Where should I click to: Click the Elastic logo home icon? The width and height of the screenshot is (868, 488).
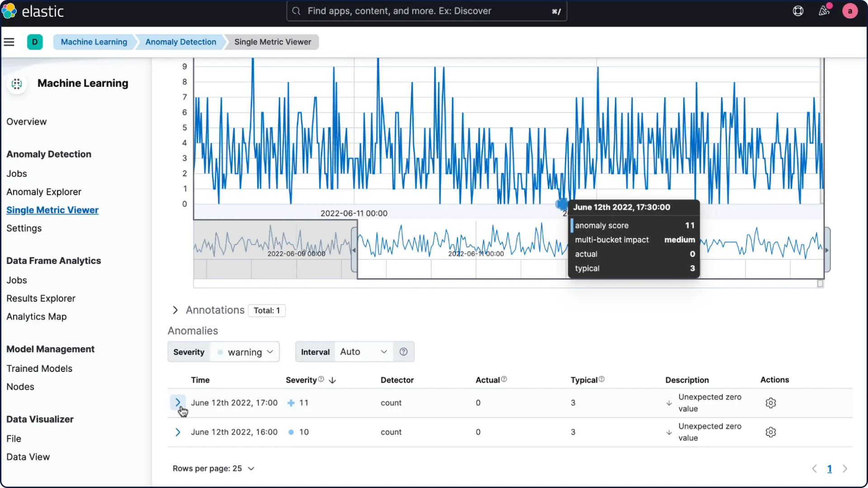[x=9, y=11]
